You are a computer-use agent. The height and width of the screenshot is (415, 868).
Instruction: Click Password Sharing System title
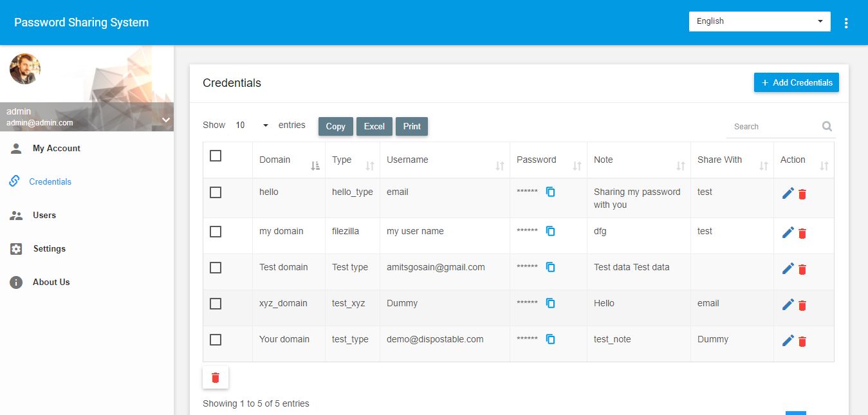tap(81, 23)
